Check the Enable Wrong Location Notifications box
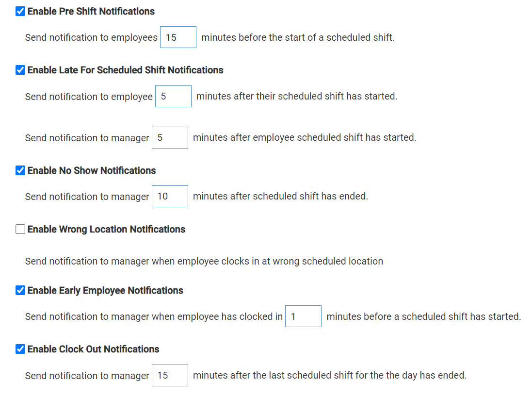532x398 pixels. (x=20, y=229)
